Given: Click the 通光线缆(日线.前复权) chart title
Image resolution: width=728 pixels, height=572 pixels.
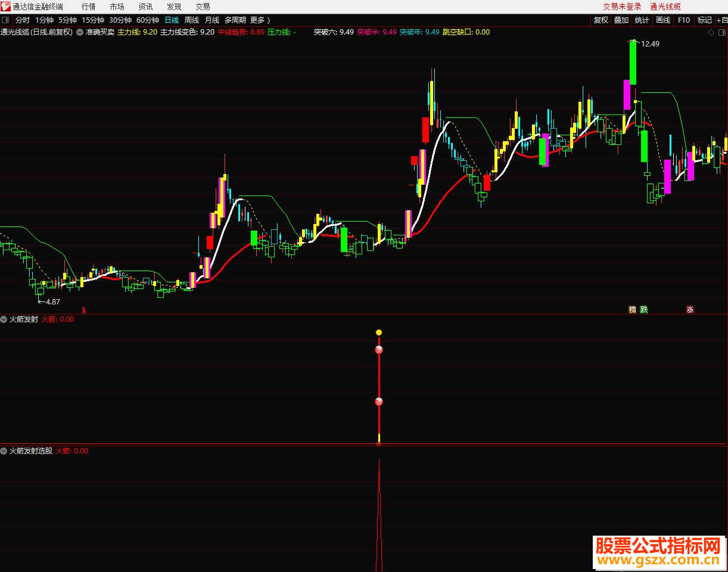Looking at the screenshot, I should (x=37, y=32).
